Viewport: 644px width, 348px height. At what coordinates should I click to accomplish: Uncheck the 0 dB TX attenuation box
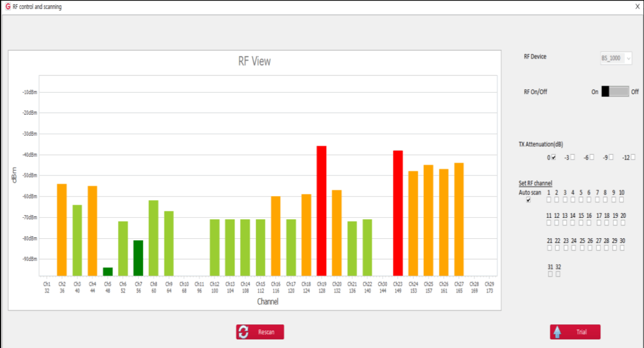pos(553,157)
